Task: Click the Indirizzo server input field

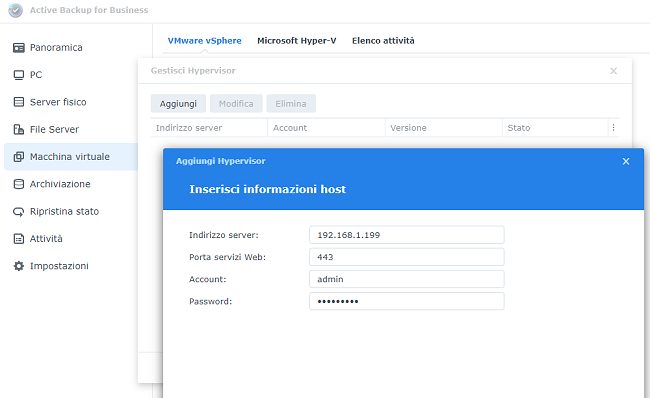Action: pos(407,235)
